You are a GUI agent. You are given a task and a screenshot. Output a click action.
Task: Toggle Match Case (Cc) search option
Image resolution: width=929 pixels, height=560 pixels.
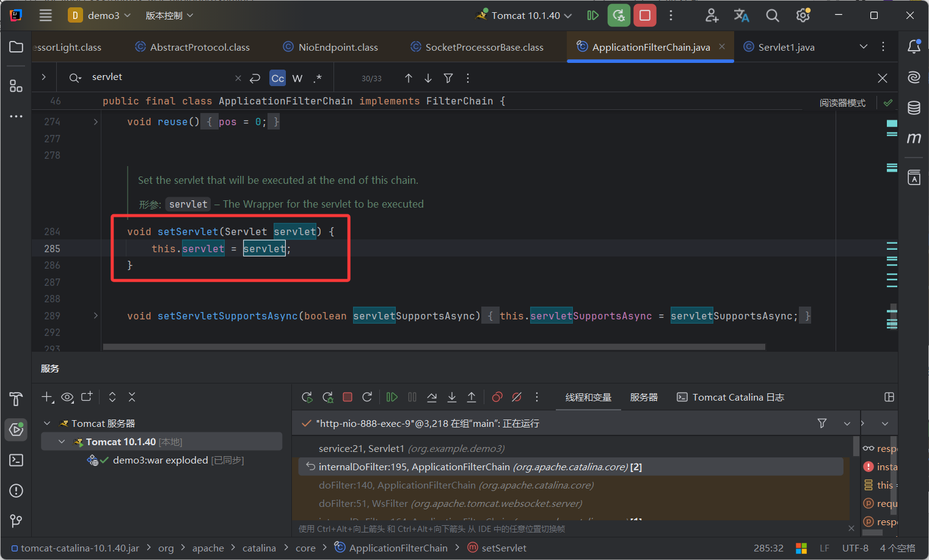pos(277,78)
